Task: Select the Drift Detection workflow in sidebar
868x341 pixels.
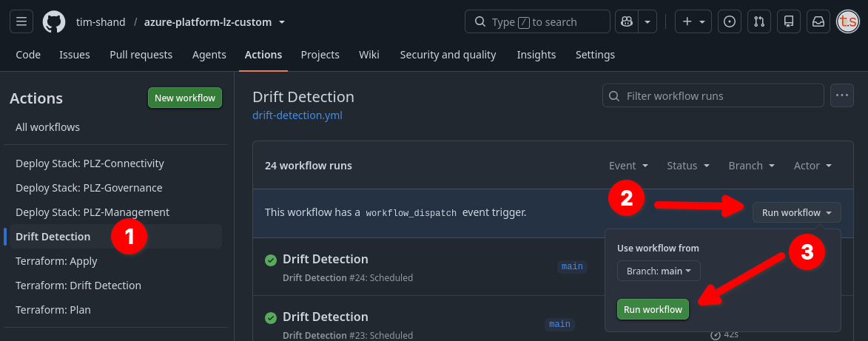Action: point(115,237)
